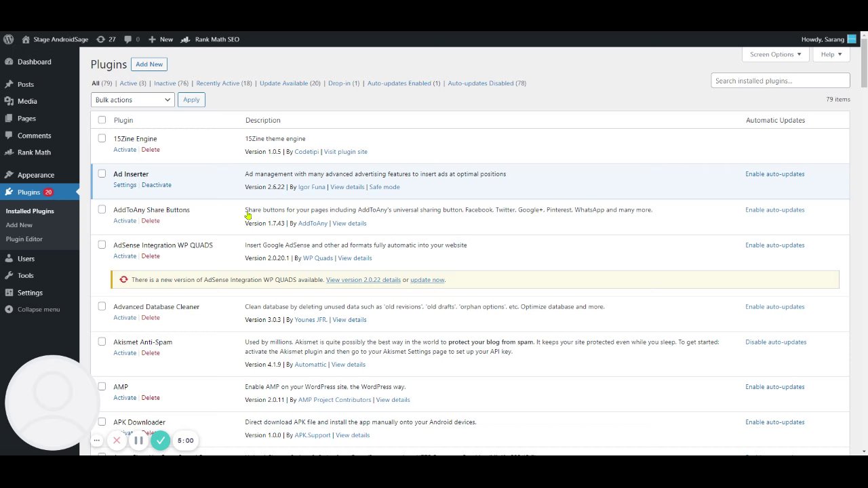Expand the Help tab
Viewport: 868px width, 488px height.
pos(831,54)
